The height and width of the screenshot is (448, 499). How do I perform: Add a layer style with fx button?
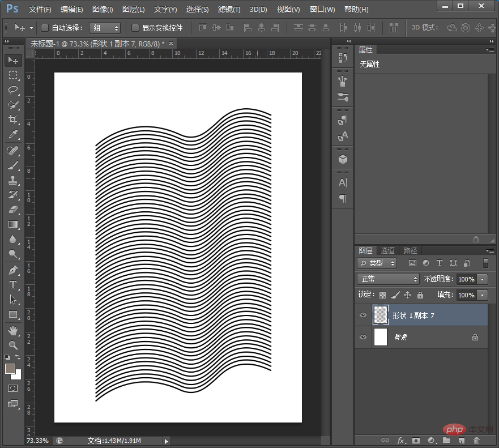(400, 441)
